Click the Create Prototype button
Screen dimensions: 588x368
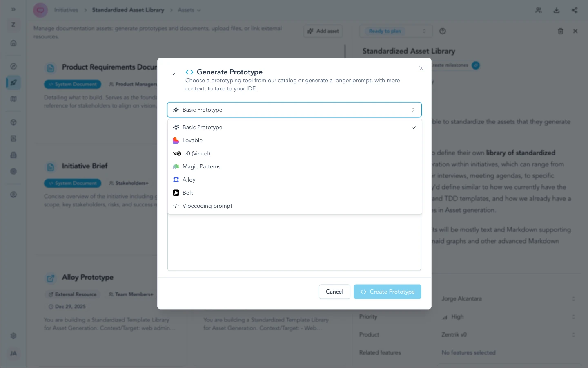(387, 292)
